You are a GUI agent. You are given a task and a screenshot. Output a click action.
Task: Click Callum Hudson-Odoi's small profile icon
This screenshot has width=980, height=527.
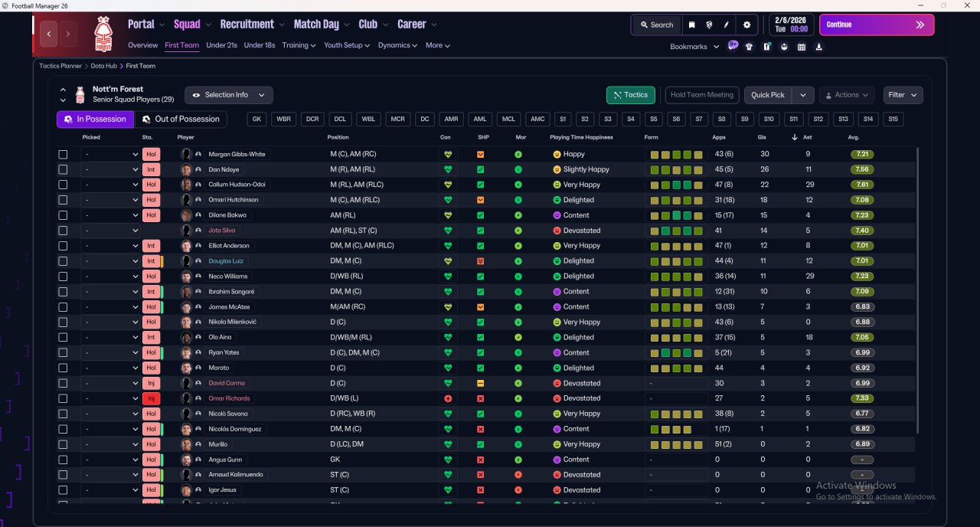[x=198, y=185]
